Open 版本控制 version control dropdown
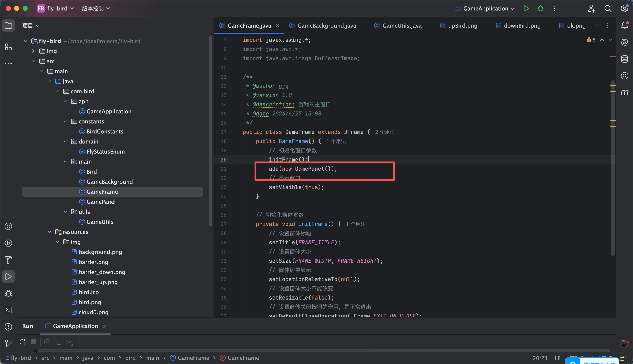This screenshot has width=633, height=364. point(96,9)
